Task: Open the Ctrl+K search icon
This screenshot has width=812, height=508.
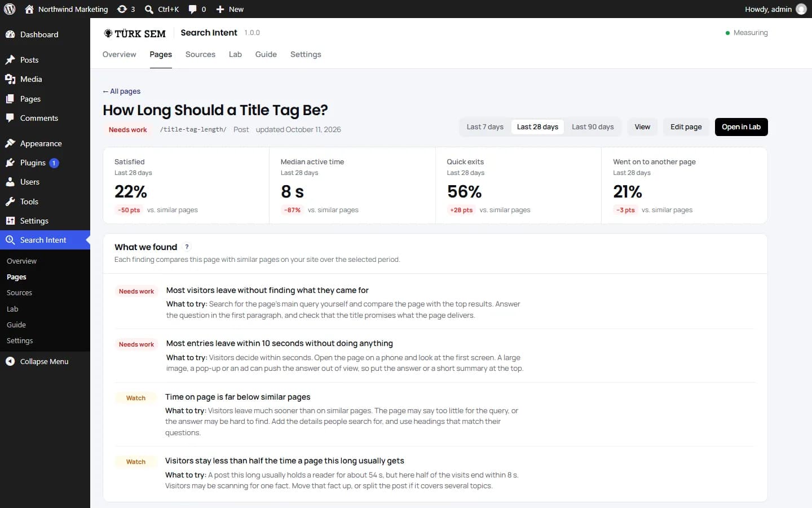Action: coord(149,9)
